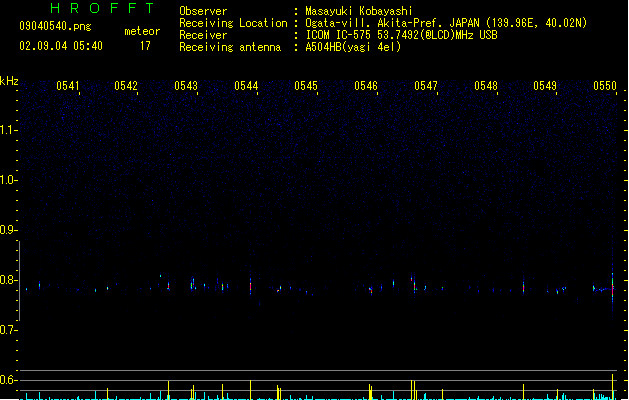Viewport: 629px width, 400px height.
Task: Click the 'meteor' label
Action: [x=142, y=31]
